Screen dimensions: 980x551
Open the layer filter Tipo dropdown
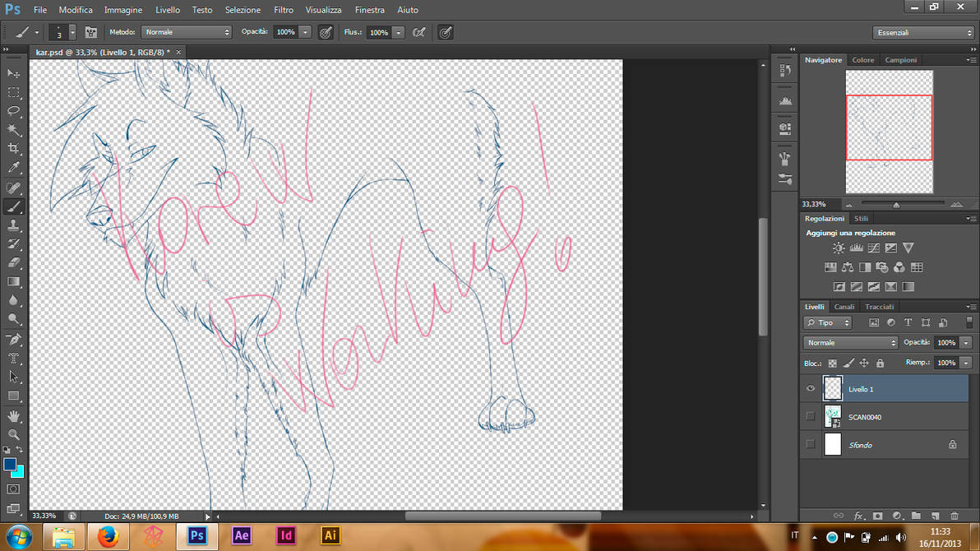828,322
